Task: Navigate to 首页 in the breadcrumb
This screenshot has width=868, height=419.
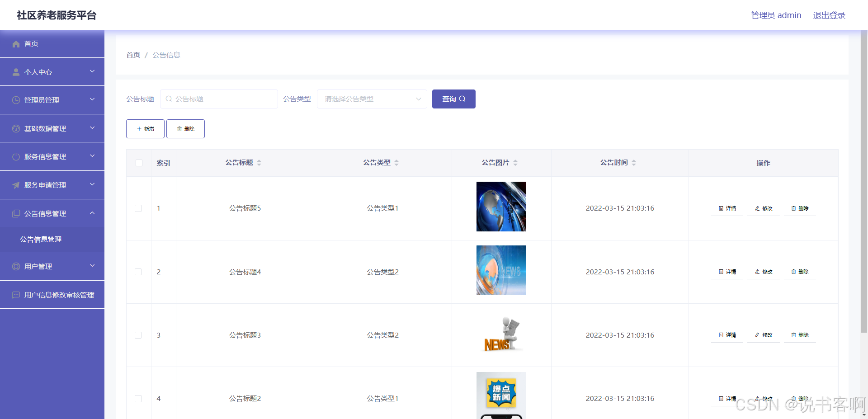Action: (x=133, y=55)
